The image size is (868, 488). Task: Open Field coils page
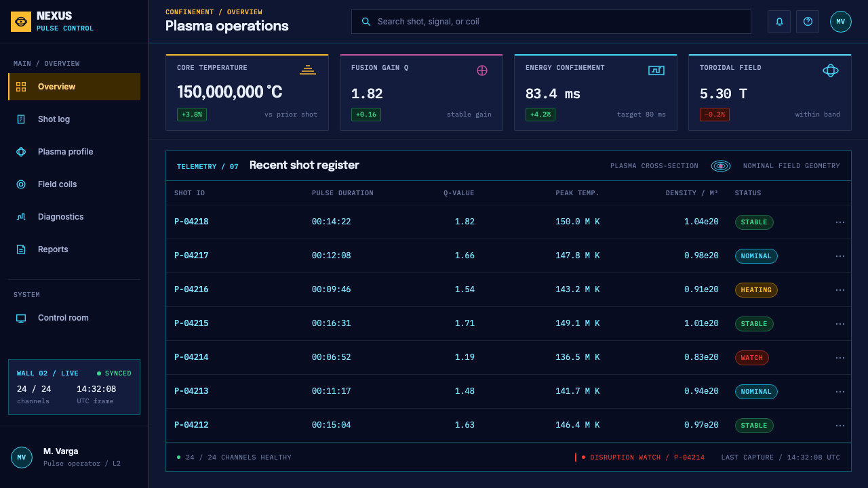pyautogui.click(x=75, y=184)
